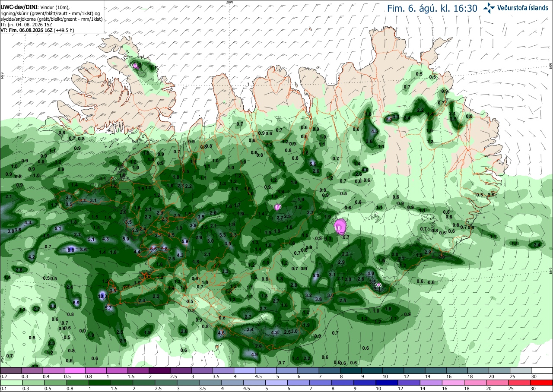Click the large pink snow blob labeled 1.0
Viewport: 553px width, 392px height.
pyautogui.click(x=339, y=226)
